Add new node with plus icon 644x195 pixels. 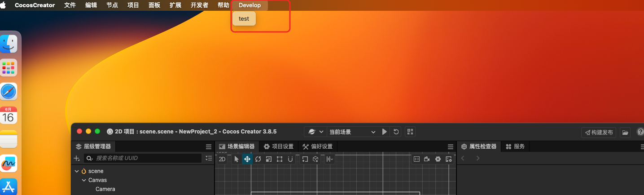(77, 158)
